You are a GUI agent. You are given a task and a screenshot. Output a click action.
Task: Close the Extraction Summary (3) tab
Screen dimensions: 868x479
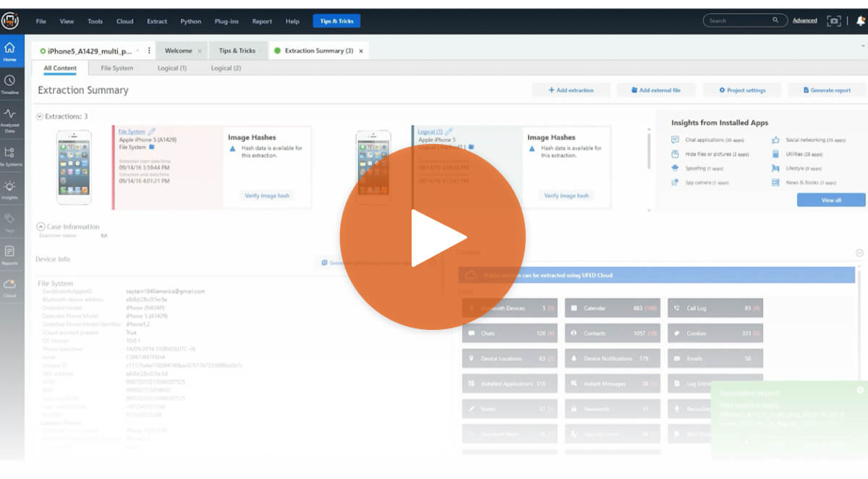pos(361,51)
